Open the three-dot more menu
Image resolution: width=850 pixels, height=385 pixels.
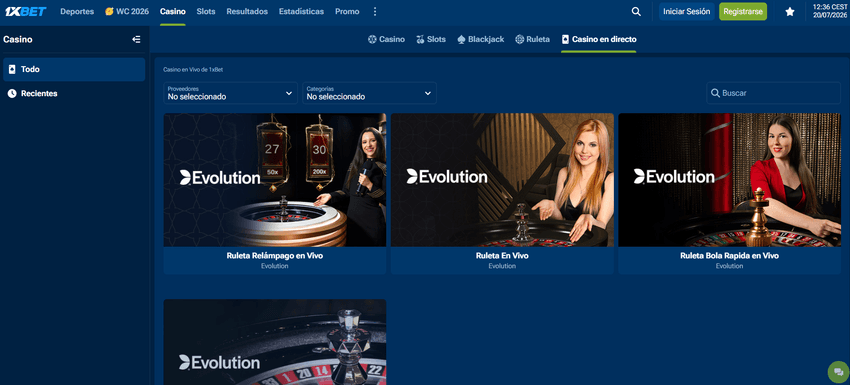tap(375, 11)
